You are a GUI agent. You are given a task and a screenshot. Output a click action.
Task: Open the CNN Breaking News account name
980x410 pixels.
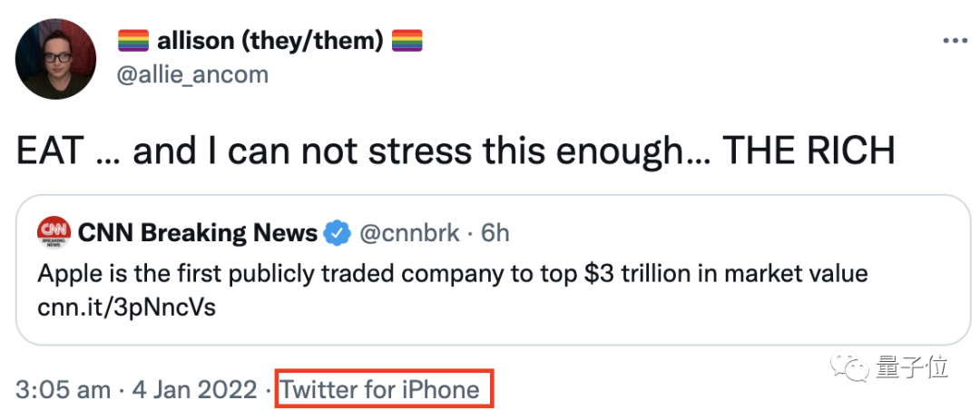(198, 233)
